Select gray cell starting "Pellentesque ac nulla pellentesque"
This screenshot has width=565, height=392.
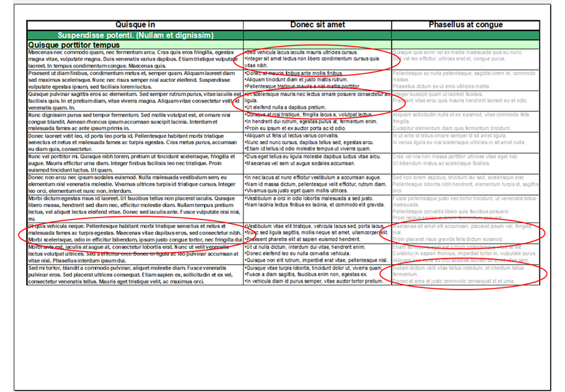pyautogui.click(x=465, y=80)
